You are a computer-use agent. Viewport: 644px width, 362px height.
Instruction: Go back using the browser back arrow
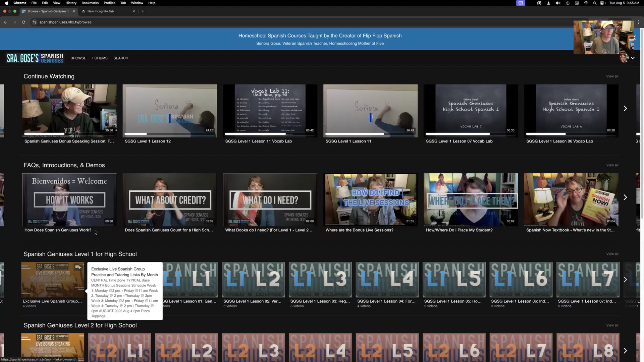(x=6, y=22)
